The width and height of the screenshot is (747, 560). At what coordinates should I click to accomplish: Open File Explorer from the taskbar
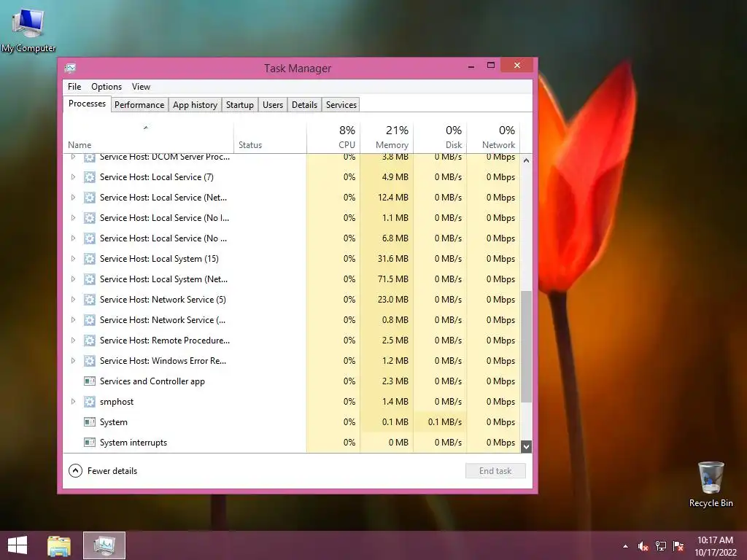pos(59,545)
